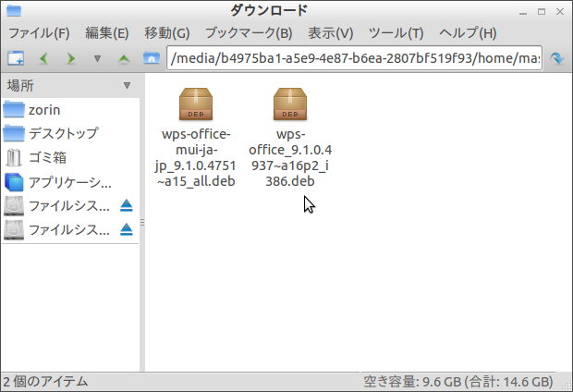This screenshot has width=573, height=392.
Task: Open a new tab with toolbar icon
Action: [x=16, y=58]
